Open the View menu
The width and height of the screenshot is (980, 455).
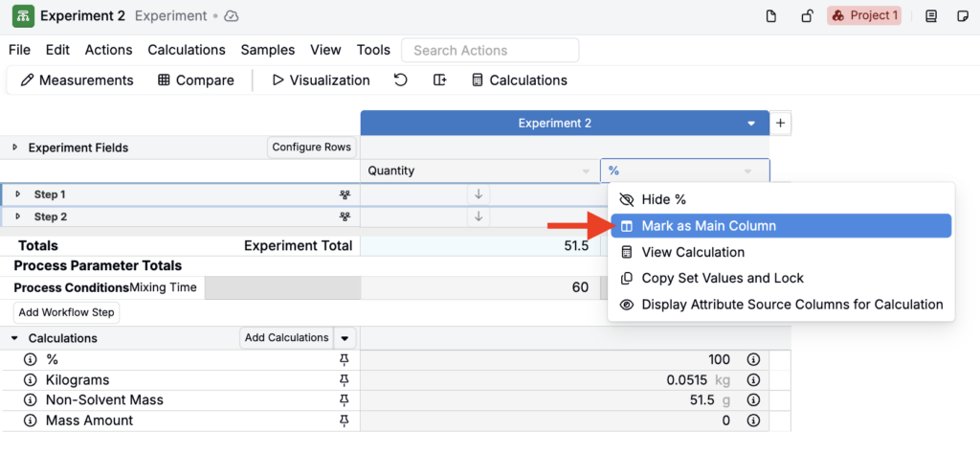(325, 50)
